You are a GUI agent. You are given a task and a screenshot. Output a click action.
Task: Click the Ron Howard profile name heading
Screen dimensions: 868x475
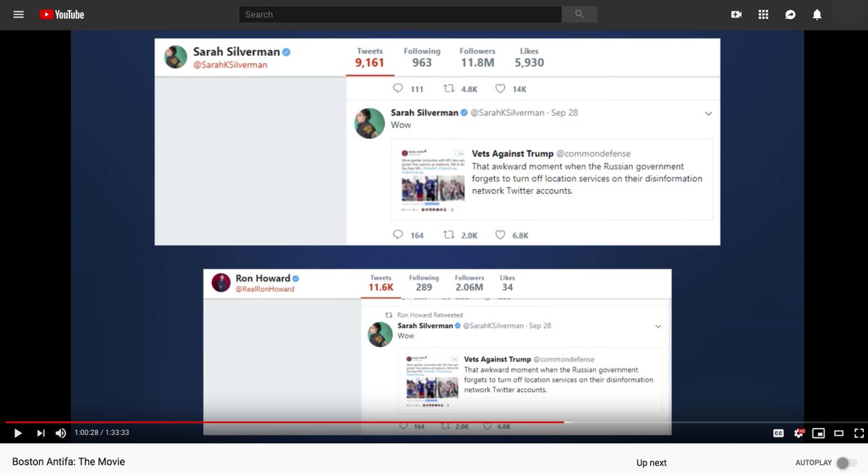[263, 278]
